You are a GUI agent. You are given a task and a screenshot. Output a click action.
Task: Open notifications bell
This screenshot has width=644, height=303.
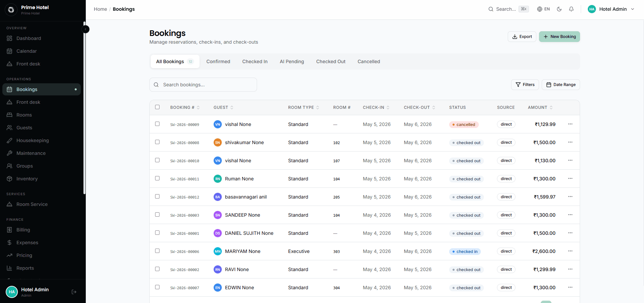(571, 9)
